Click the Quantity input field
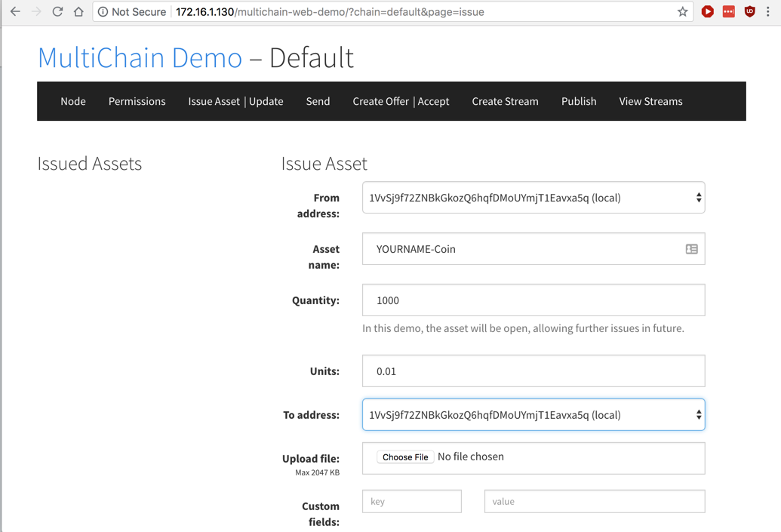The width and height of the screenshot is (781, 532). click(533, 300)
